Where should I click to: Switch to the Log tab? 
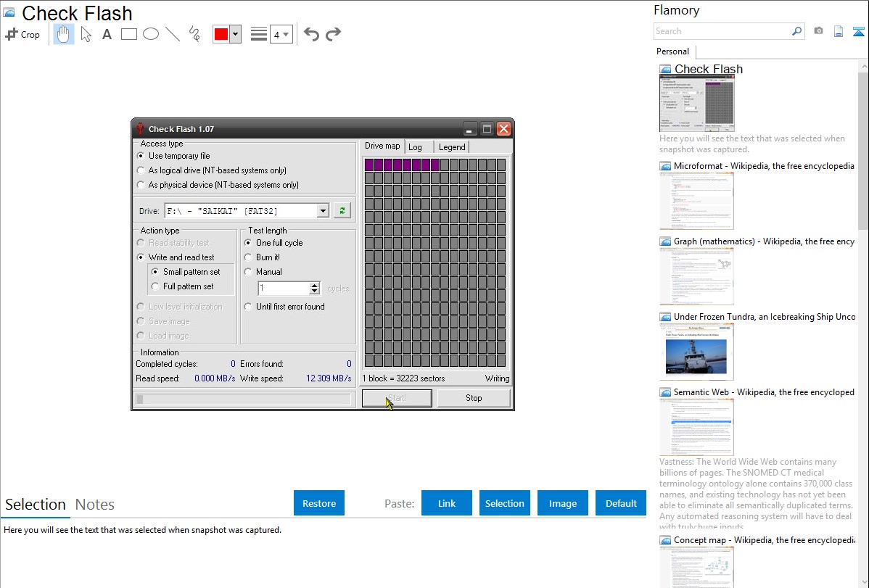415,147
